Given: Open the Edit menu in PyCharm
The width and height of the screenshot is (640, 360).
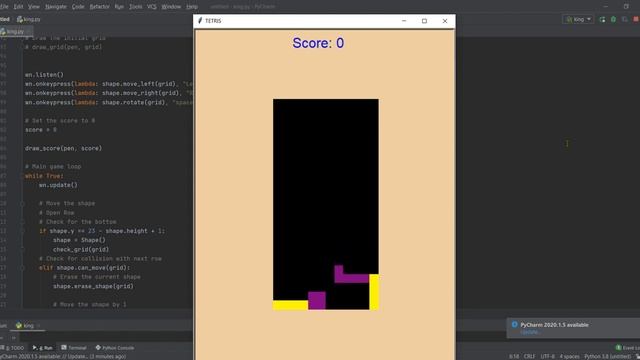Looking at the screenshot, I should (x=18, y=7).
